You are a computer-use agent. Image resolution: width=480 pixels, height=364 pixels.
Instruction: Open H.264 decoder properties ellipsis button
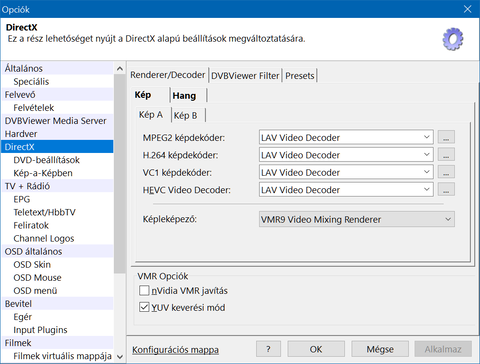click(x=446, y=155)
